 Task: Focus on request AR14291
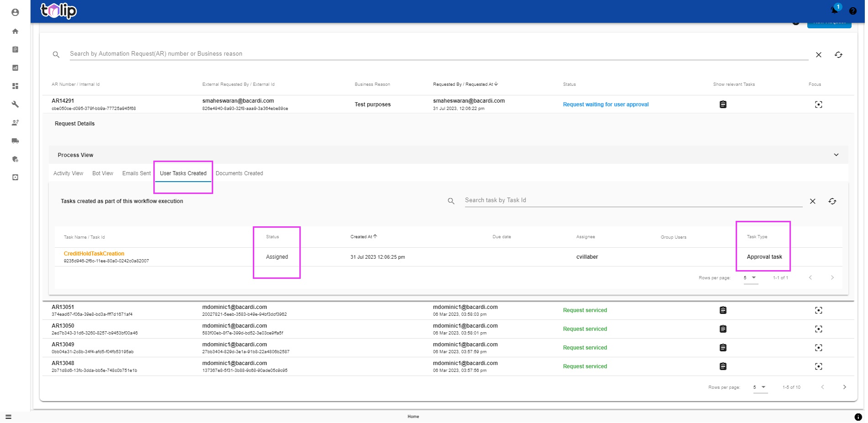(819, 104)
